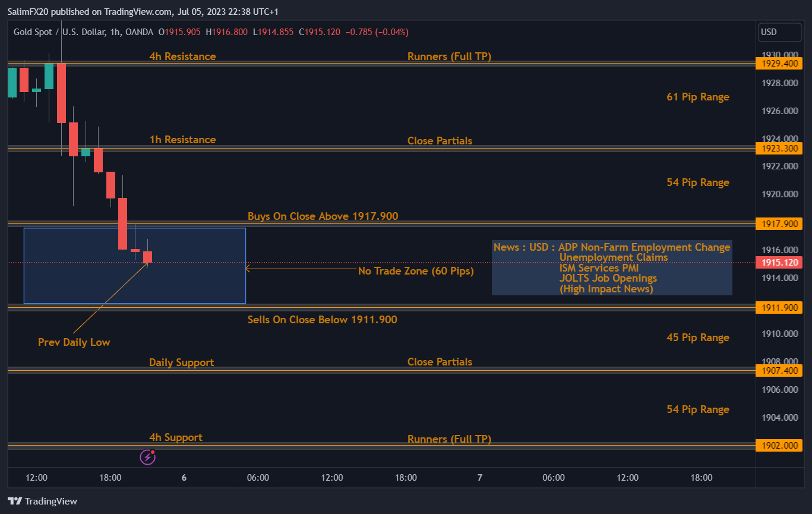
Task: Select the OANDA exchange label in the legend
Action: click(x=140, y=32)
